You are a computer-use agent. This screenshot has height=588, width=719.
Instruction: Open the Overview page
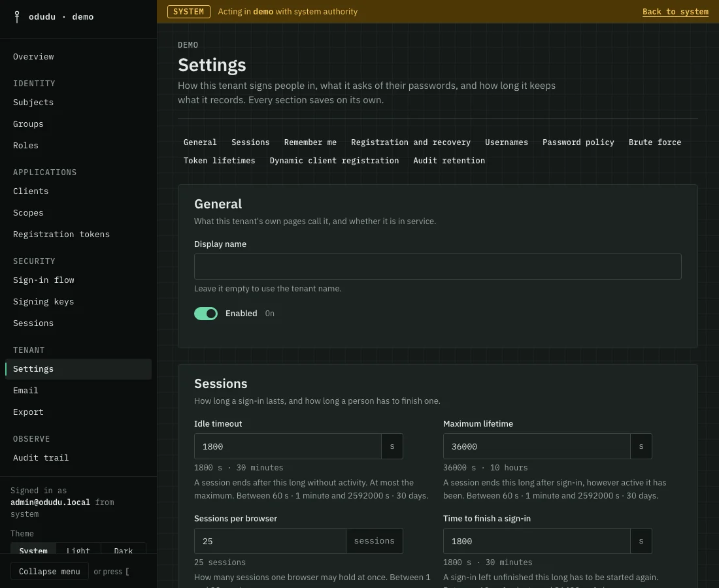[33, 56]
